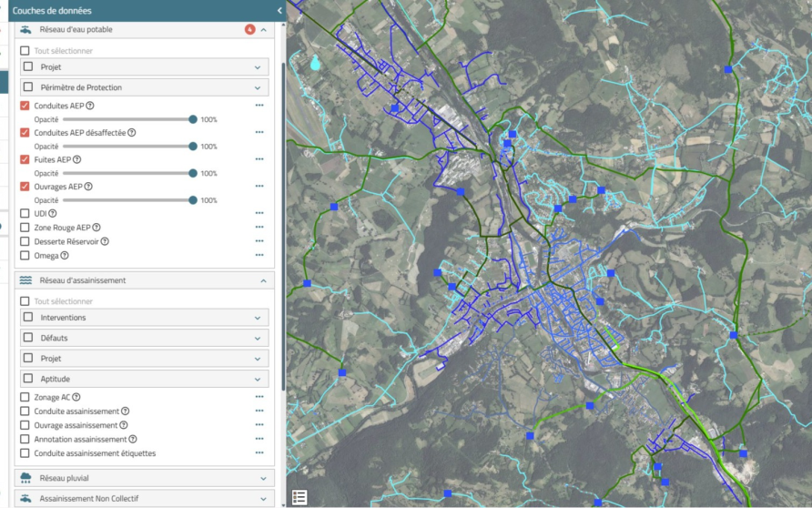Show Conduite assainissement help icon
Image resolution: width=812 pixels, height=508 pixels.
click(x=126, y=411)
